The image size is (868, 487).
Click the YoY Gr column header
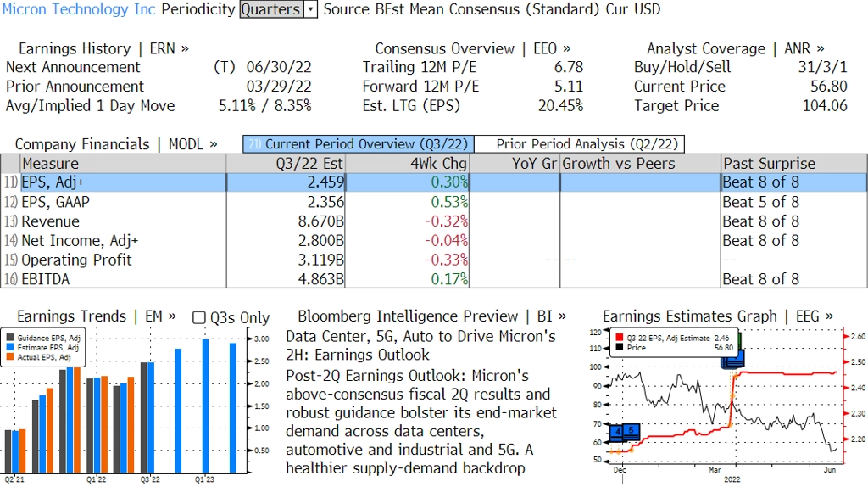click(x=515, y=164)
